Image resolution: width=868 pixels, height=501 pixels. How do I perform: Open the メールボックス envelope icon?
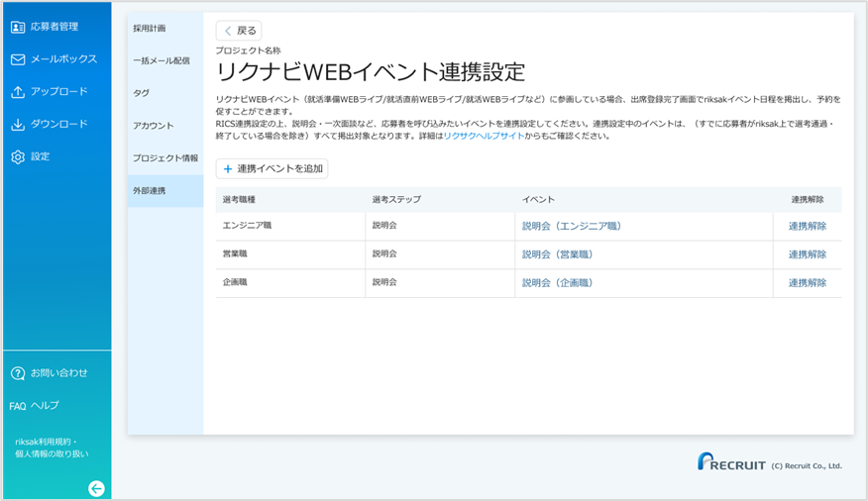(x=18, y=59)
